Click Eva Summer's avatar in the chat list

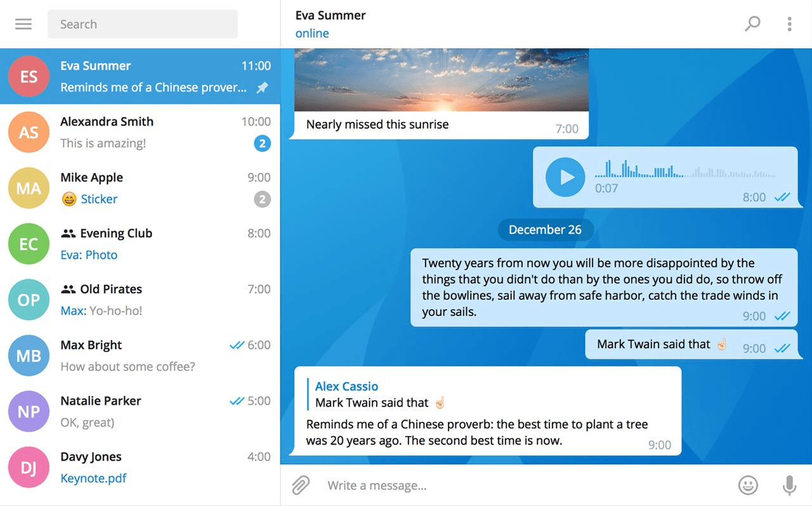pos(29,76)
